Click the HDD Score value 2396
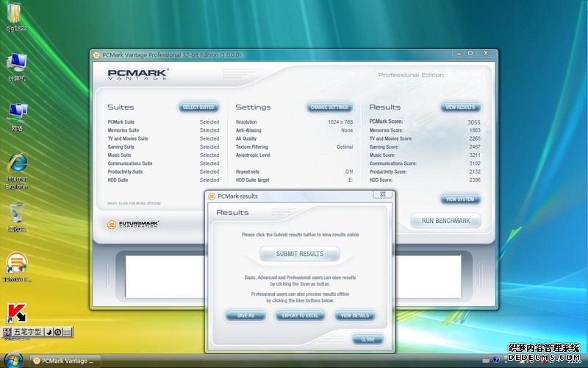This screenshot has width=588, height=368. tap(475, 180)
